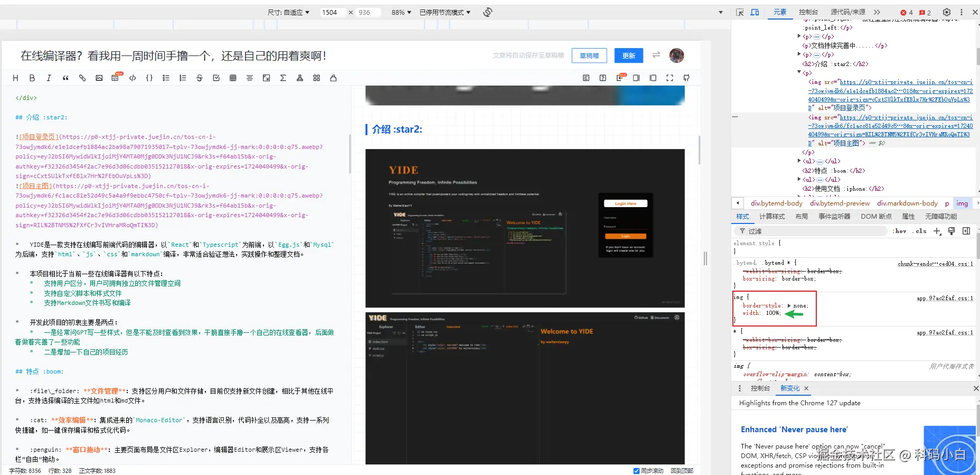Insert an unordered bullet list
This screenshot has width=980, height=475.
166,78
